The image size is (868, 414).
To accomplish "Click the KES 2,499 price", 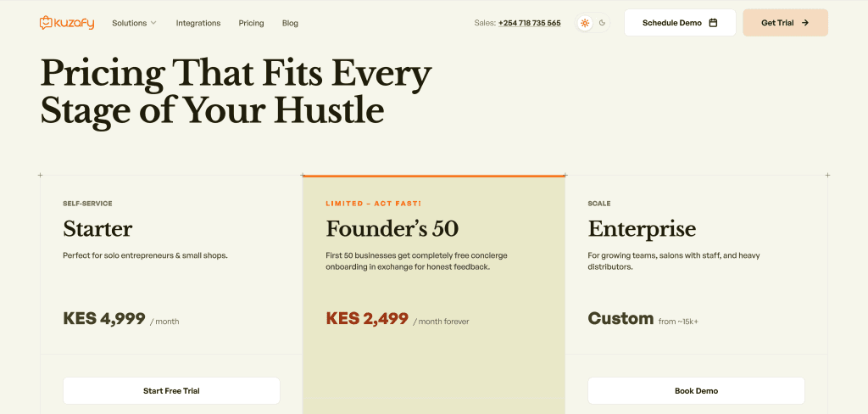I will click(x=367, y=319).
